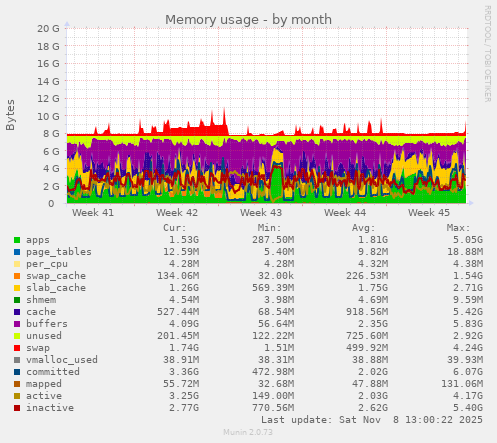Click the orange swap_cache legend swatch
Image resolution: width=497 pixels, height=443 pixels.
(x=17, y=276)
